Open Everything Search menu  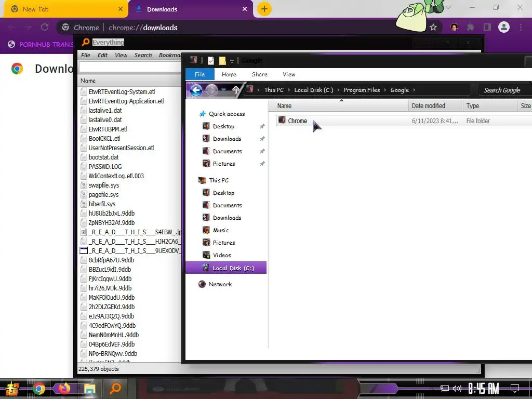[x=143, y=55]
